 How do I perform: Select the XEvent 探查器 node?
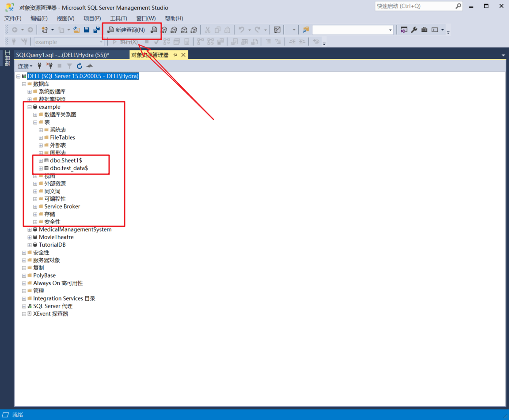pyautogui.click(x=51, y=314)
